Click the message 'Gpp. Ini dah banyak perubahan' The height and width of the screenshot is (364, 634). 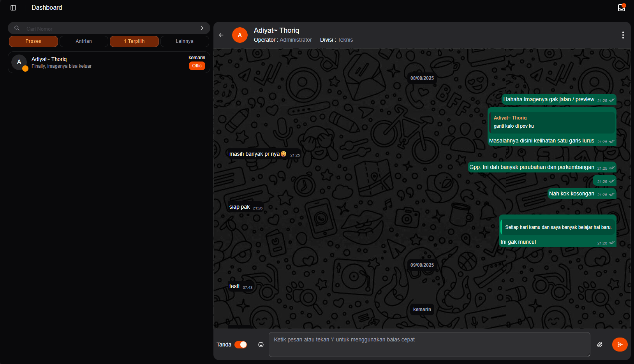click(x=542, y=167)
